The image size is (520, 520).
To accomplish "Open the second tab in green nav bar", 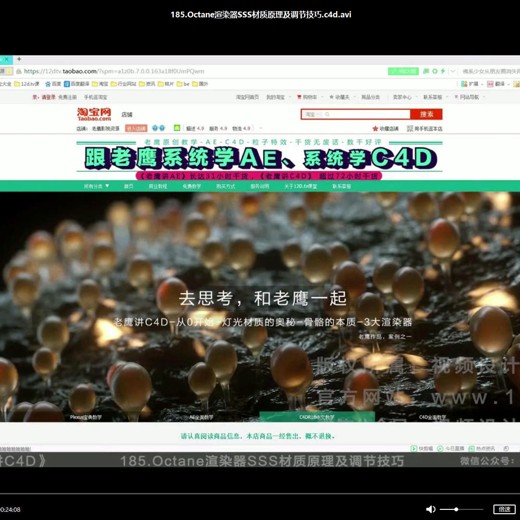I will pyautogui.click(x=158, y=186).
